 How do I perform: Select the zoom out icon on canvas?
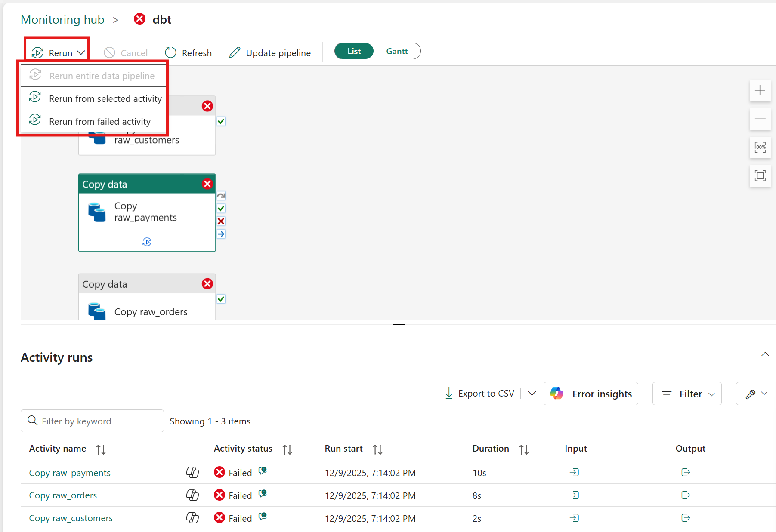[760, 119]
